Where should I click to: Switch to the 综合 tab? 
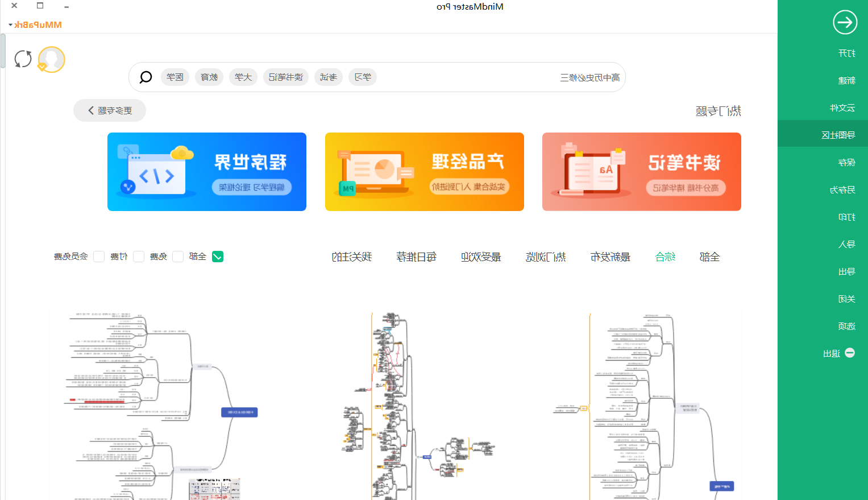coord(666,257)
